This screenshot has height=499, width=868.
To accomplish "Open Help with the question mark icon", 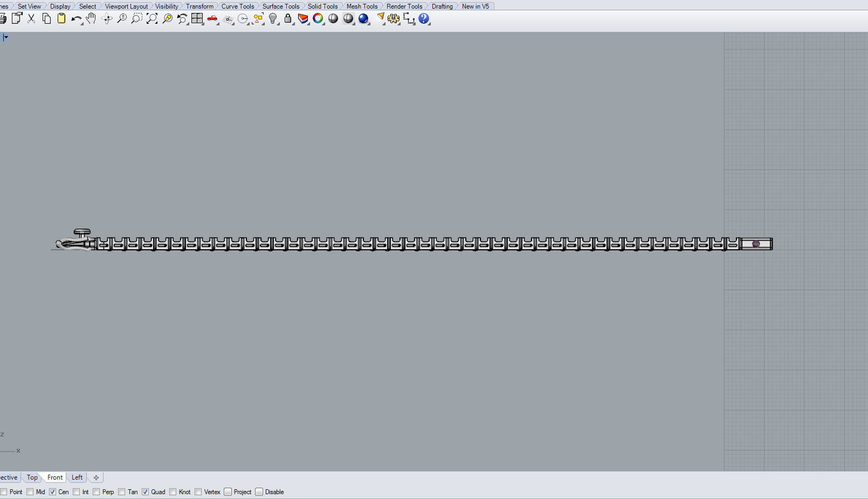I will tap(424, 18).
